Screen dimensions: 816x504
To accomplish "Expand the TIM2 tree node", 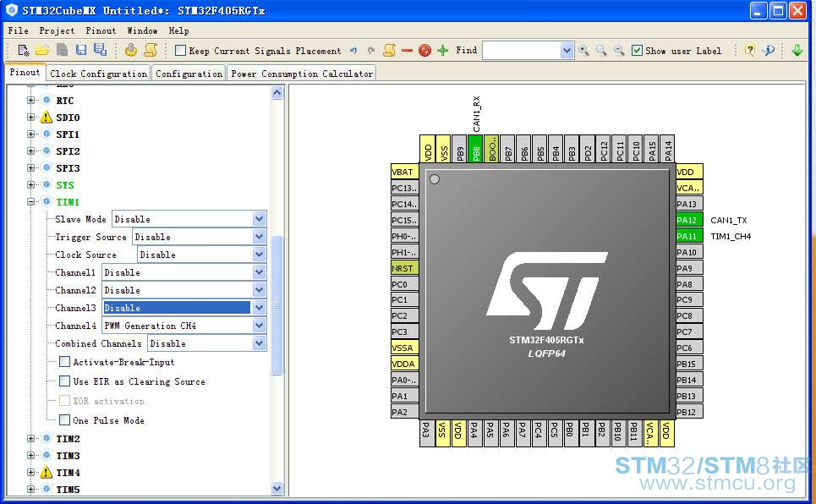I will click(x=31, y=438).
